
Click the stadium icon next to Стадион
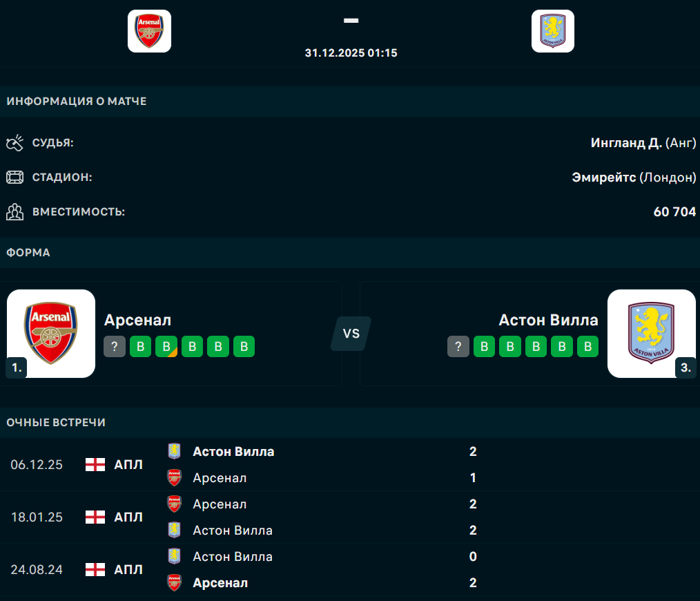click(x=14, y=178)
